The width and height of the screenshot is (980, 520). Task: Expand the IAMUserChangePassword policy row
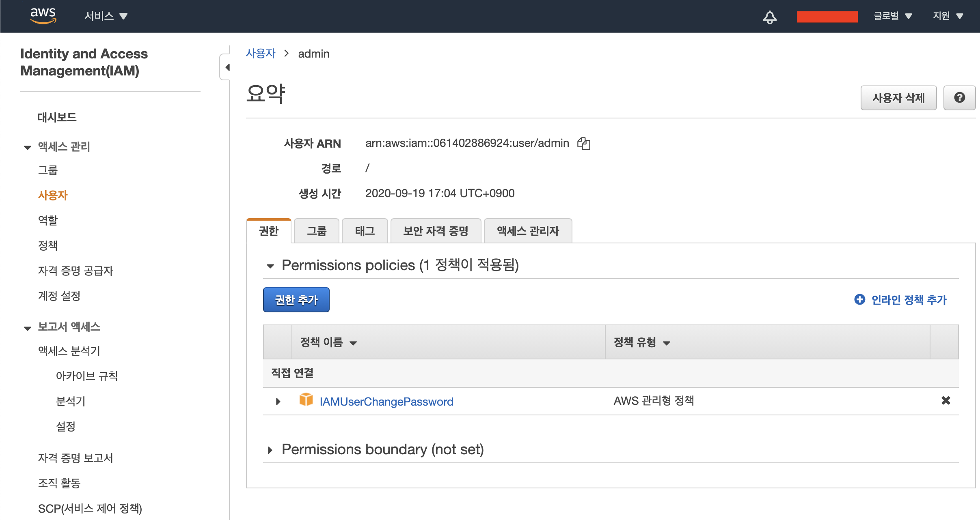point(278,402)
